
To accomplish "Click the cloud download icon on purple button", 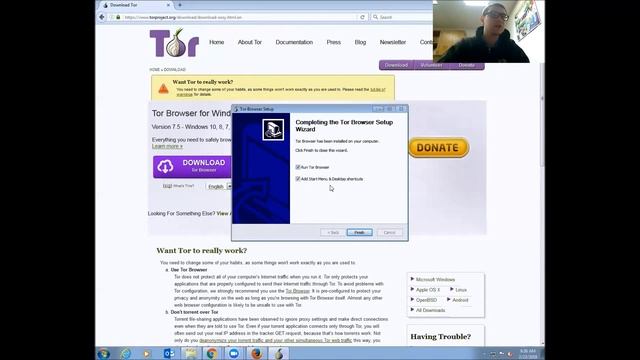I will (x=165, y=167).
